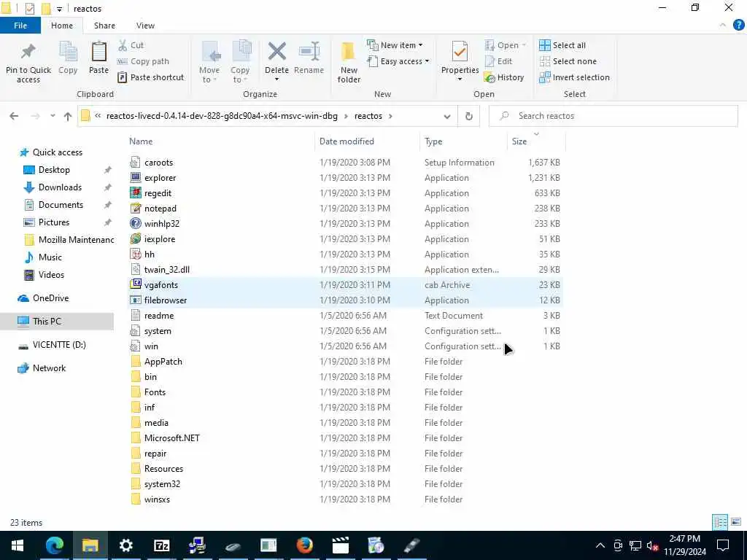This screenshot has height=560, width=747.
Task: Switch to Details view layout
Action: [x=720, y=522]
